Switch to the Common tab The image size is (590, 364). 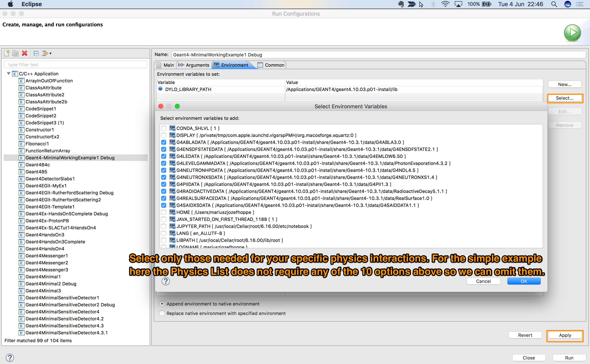tap(271, 65)
